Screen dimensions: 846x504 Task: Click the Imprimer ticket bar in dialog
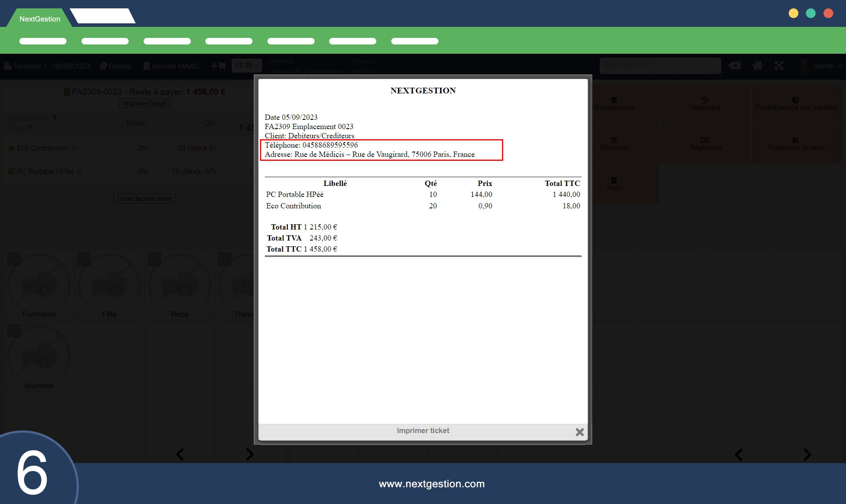point(423,431)
